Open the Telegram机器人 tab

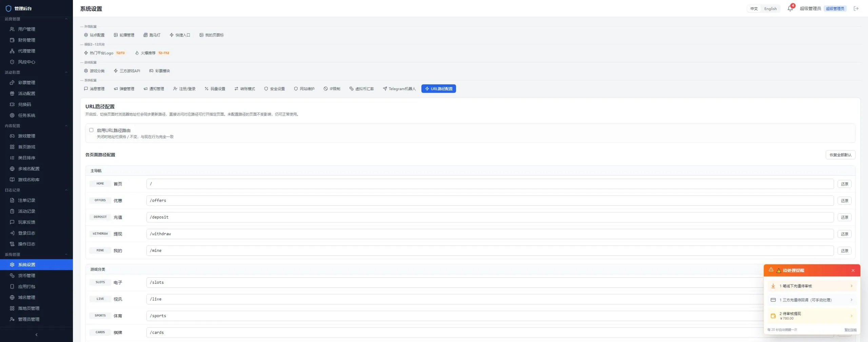point(399,89)
